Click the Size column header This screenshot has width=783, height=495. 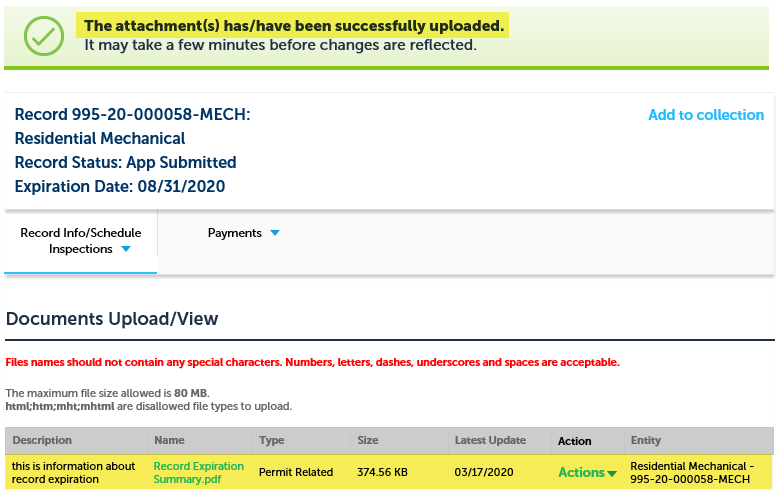368,440
